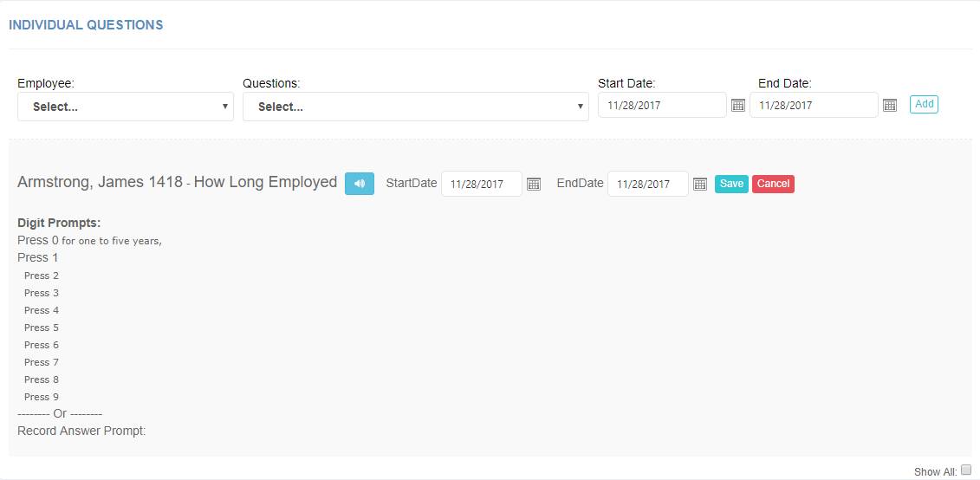The height and width of the screenshot is (480, 980).
Task: Focus the top Start Date input field
Action: coord(663,105)
